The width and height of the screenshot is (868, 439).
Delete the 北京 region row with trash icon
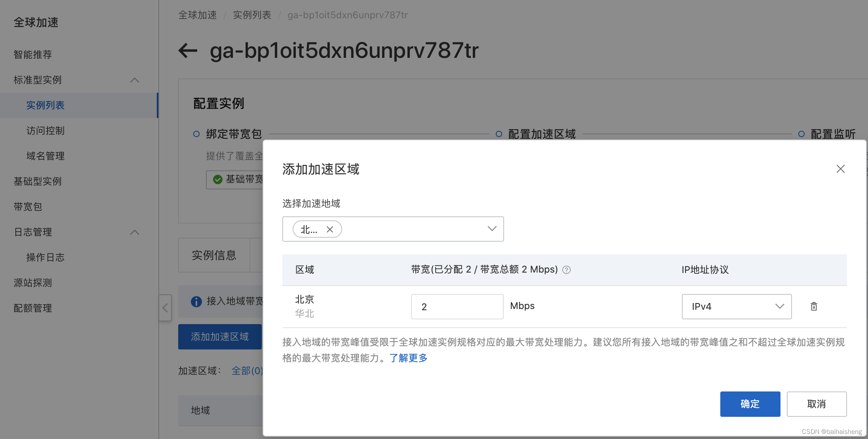tap(814, 306)
